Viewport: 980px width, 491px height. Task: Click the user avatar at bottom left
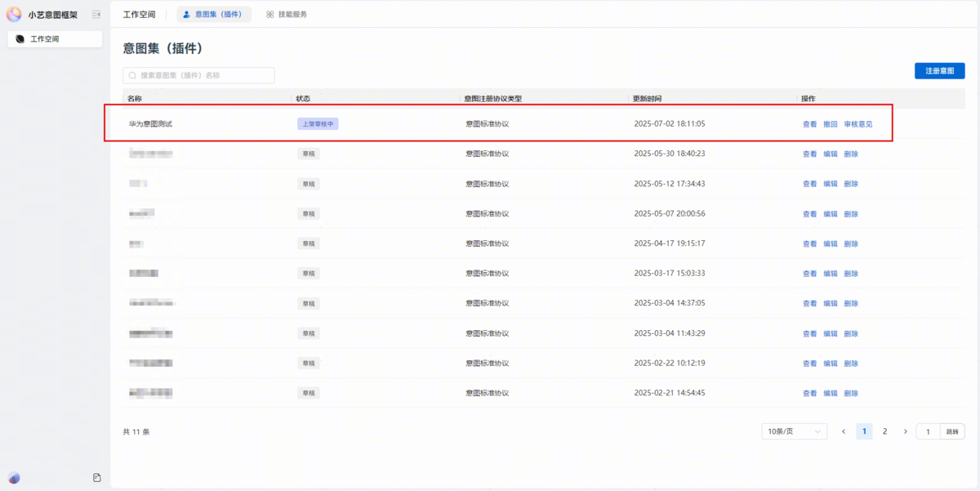coord(14,478)
